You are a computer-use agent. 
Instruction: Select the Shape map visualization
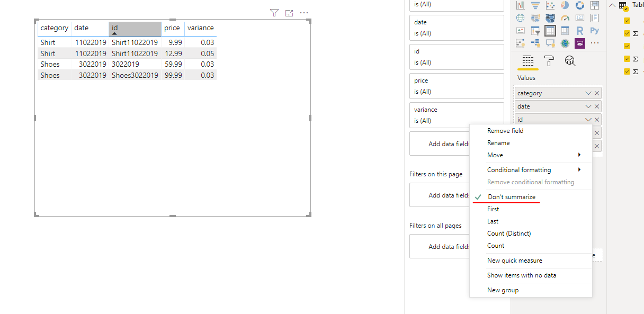[x=550, y=18]
